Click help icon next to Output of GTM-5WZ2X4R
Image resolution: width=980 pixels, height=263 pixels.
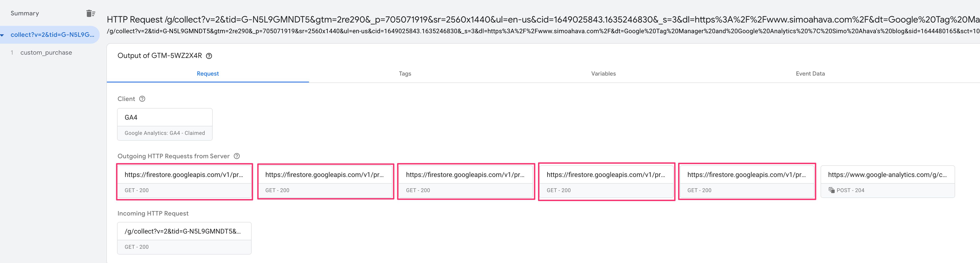point(209,56)
